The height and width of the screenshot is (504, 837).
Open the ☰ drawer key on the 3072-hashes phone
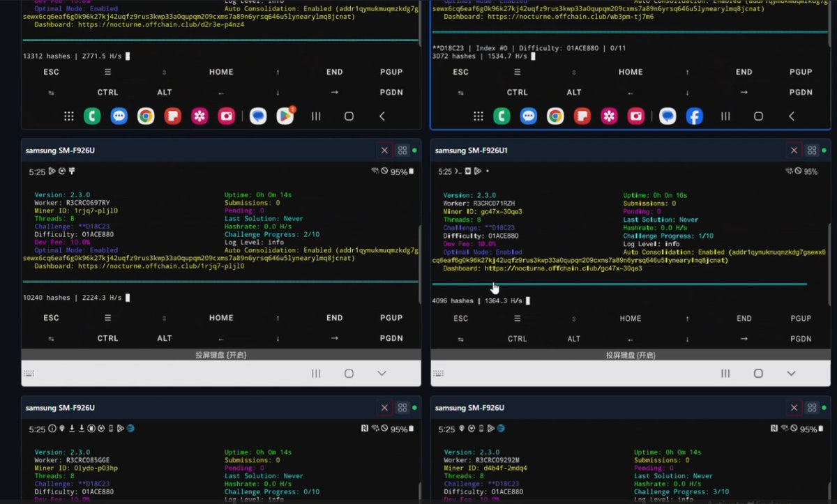click(x=517, y=72)
